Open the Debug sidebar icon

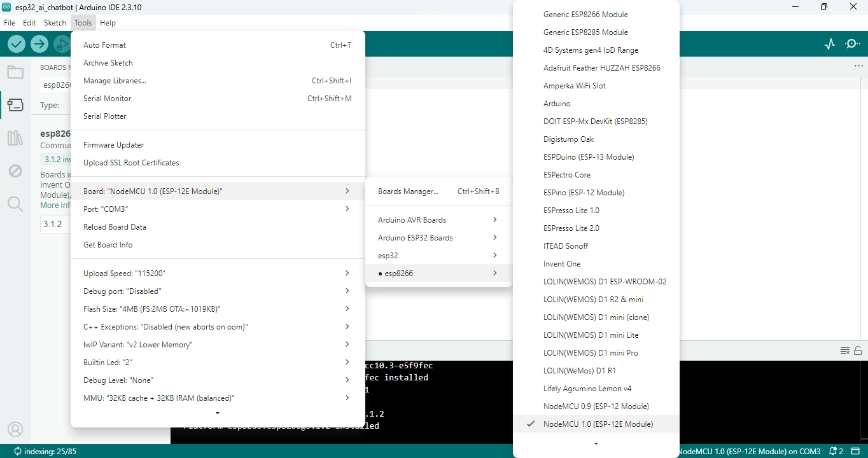(15, 171)
